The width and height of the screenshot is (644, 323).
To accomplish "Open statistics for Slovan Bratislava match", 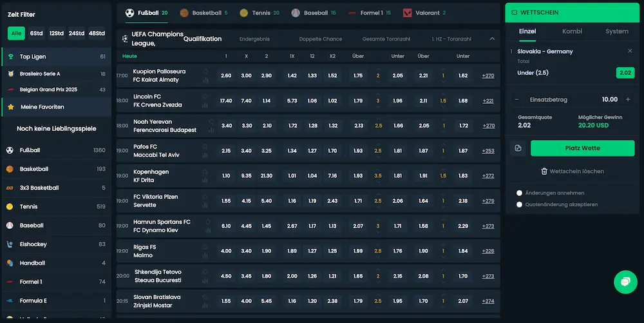I will pyautogui.click(x=205, y=306).
